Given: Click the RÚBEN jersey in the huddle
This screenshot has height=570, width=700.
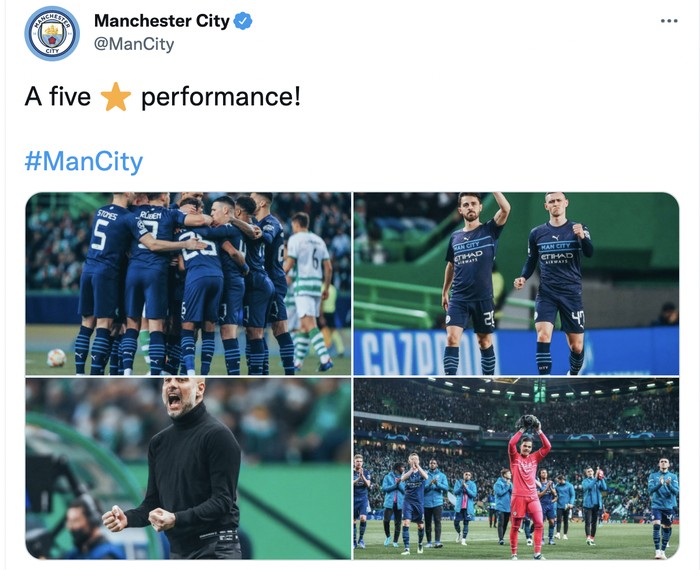Looking at the screenshot, I should 154,234.
